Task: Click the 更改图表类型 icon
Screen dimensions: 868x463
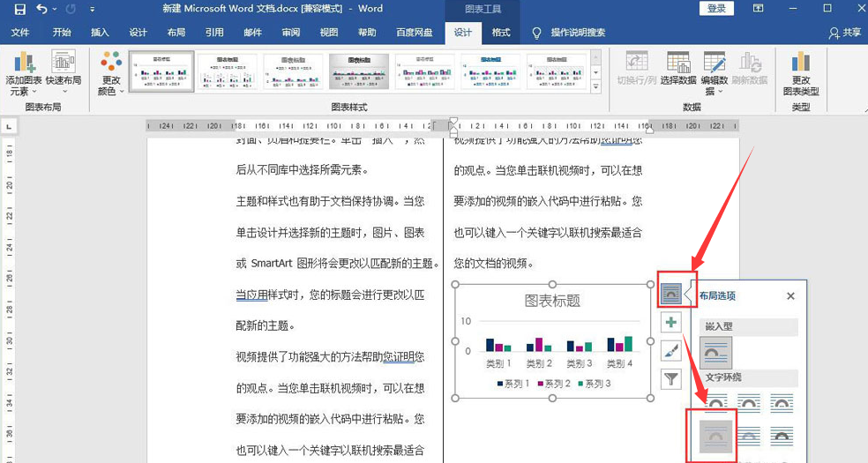Action: 801,72
